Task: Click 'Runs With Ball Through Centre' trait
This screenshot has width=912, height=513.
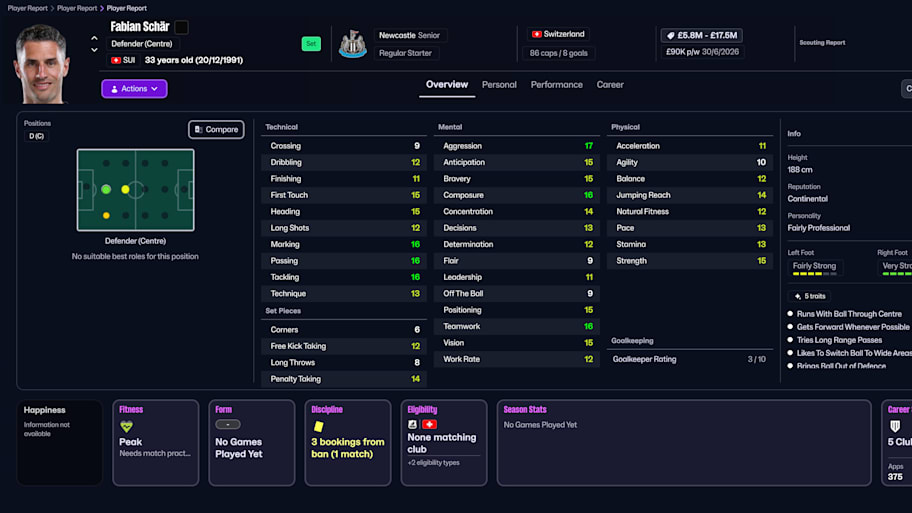Action: pos(849,314)
